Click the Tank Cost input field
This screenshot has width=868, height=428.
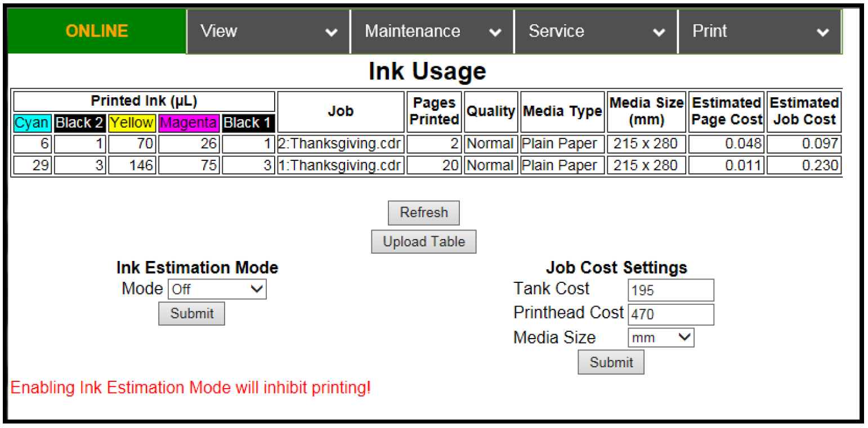tap(670, 290)
